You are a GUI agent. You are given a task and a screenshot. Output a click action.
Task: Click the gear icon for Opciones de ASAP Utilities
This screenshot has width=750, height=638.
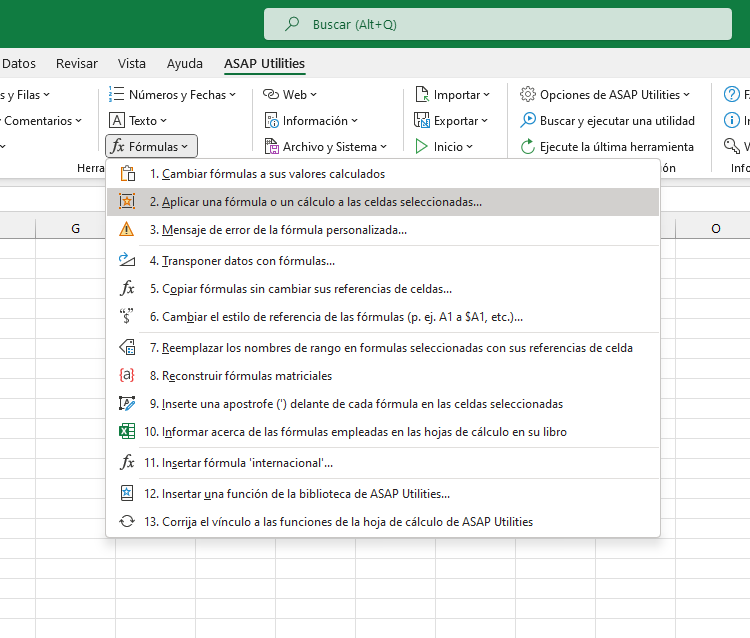pos(528,94)
